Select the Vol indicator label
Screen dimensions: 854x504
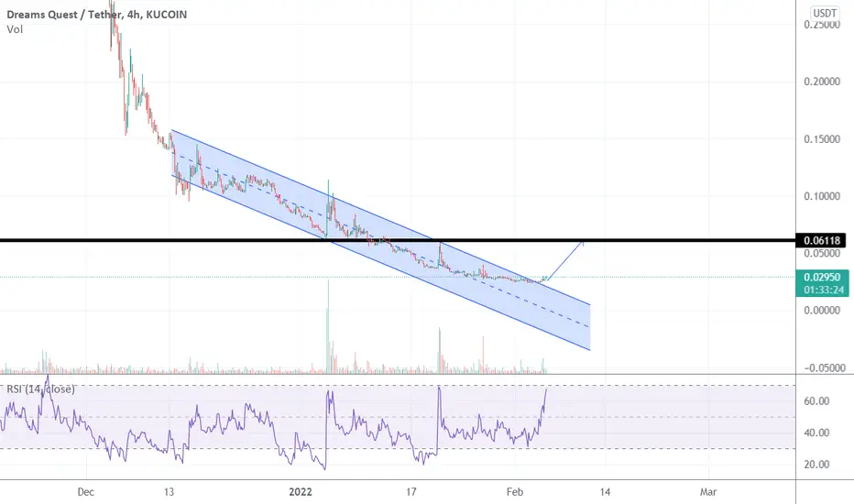click(15, 29)
